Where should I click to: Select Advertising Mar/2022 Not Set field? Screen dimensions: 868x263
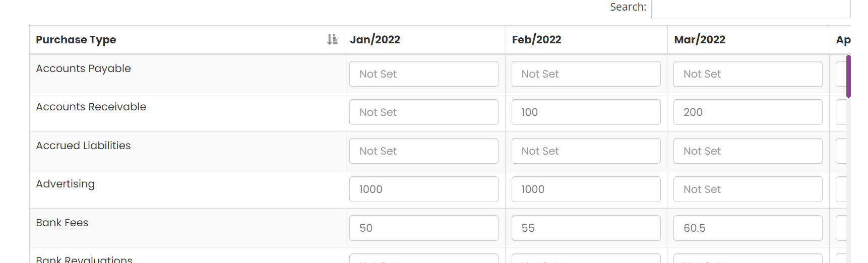coord(748,189)
